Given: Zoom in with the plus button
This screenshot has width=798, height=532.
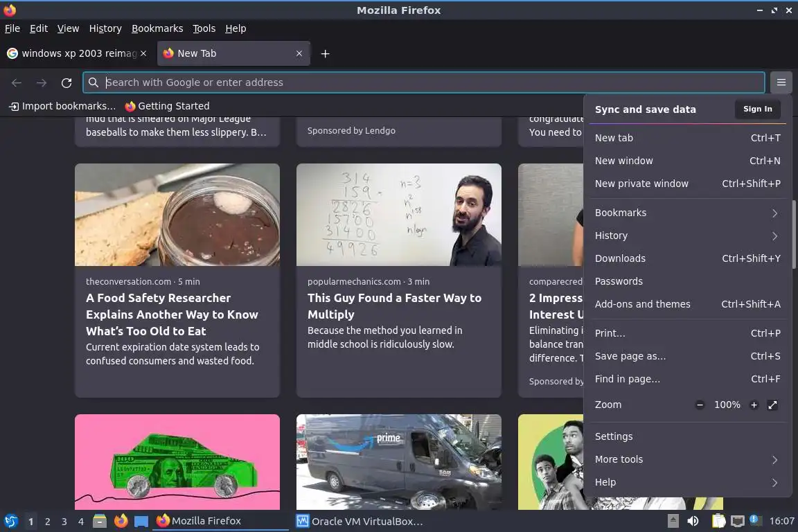Looking at the screenshot, I should 754,405.
